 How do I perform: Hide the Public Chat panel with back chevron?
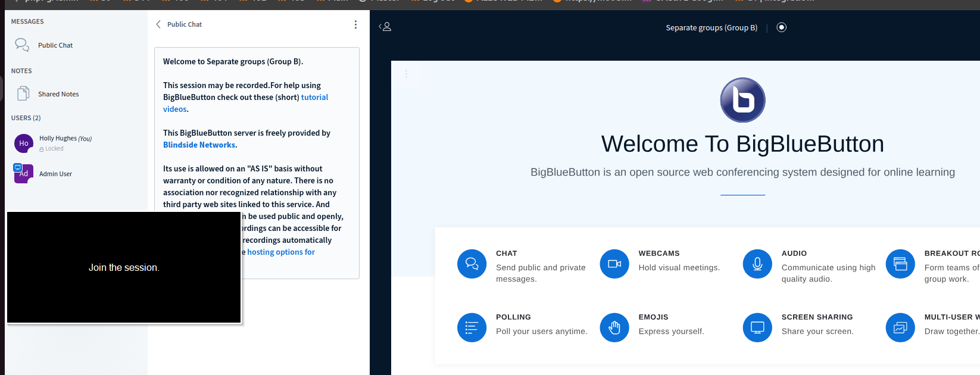pos(158,24)
